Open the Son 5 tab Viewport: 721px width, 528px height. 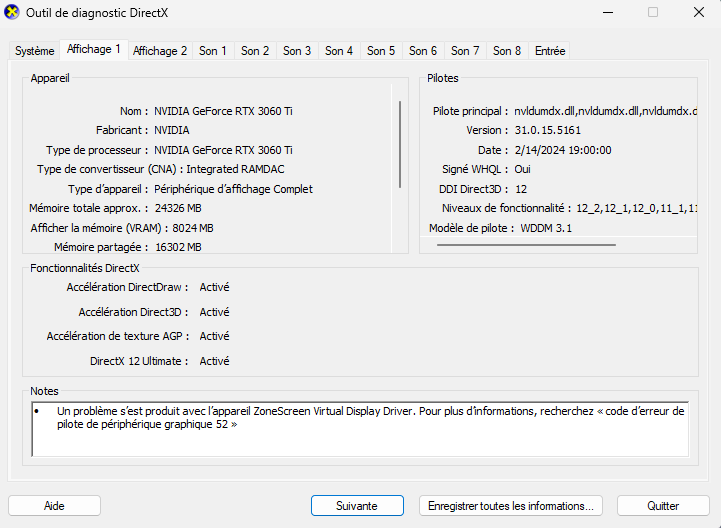coord(381,51)
